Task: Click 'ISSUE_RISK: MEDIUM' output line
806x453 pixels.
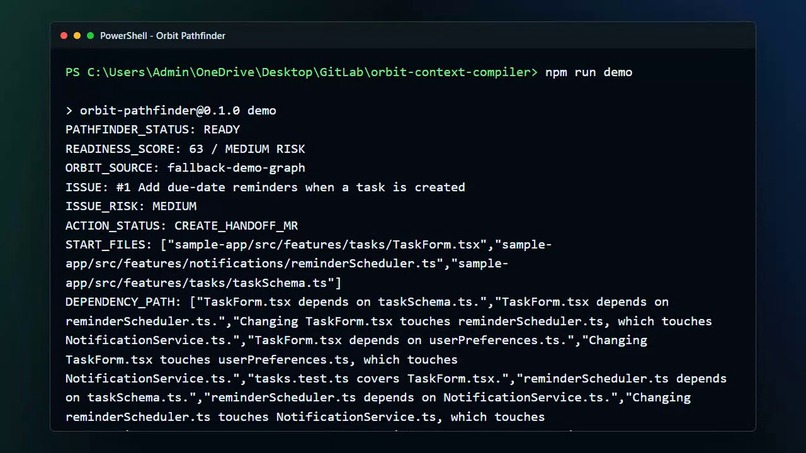Action: click(x=131, y=206)
